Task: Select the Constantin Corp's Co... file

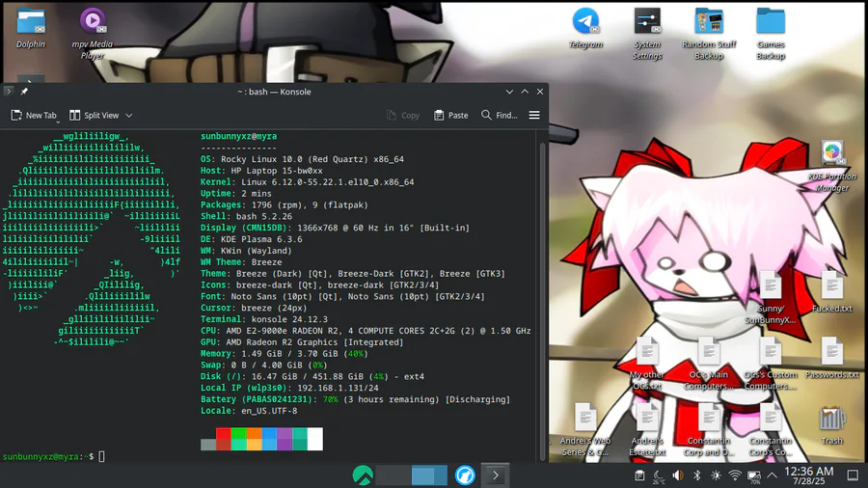Action: [770, 430]
